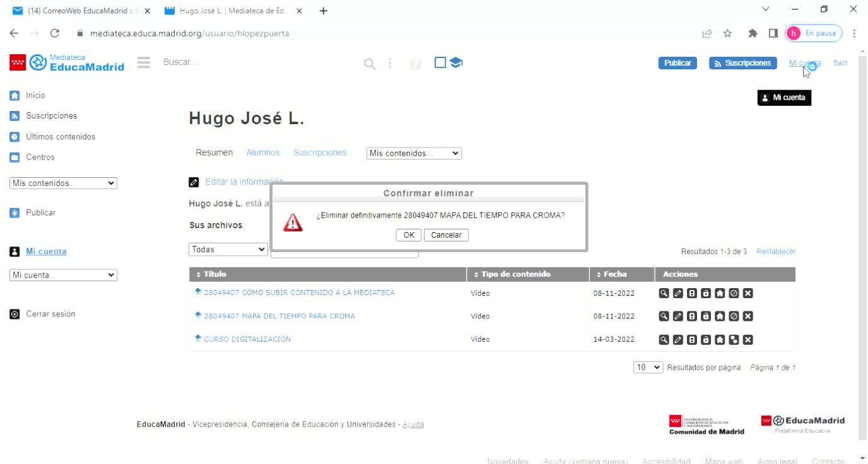The width and height of the screenshot is (868, 464).
Task: Click the Restablecer link
Action: (x=776, y=252)
